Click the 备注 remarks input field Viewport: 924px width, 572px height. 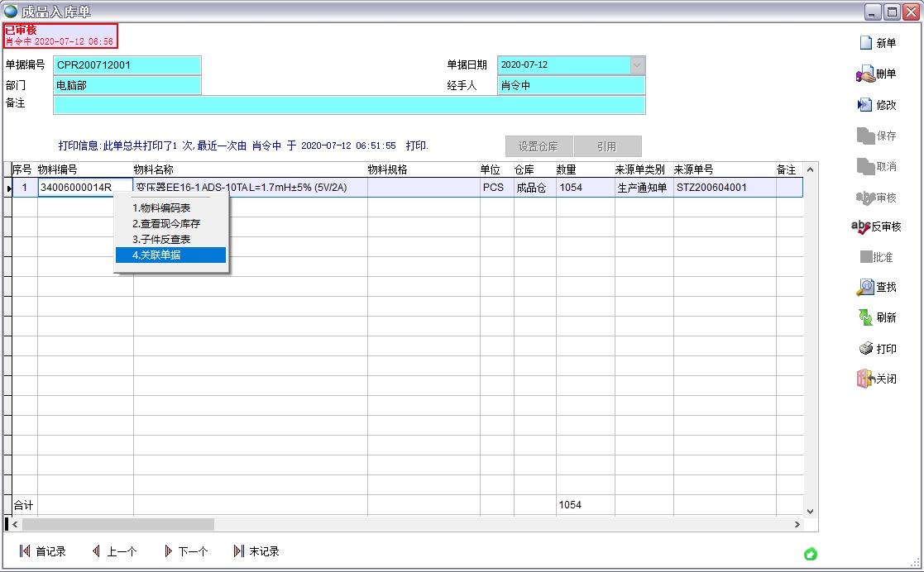[x=348, y=105]
